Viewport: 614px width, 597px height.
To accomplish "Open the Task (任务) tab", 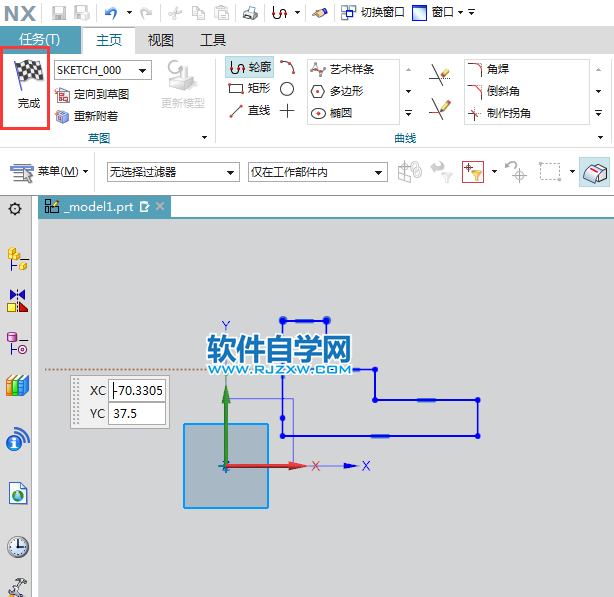I will tap(40, 40).
